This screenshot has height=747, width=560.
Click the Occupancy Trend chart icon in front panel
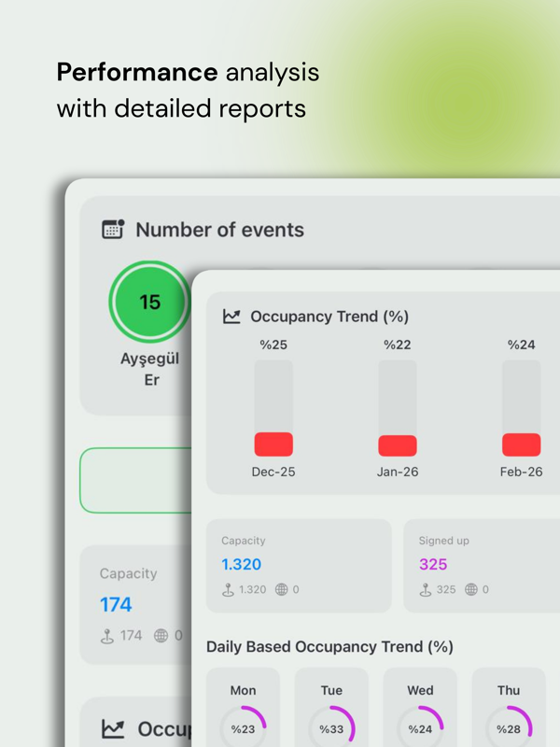(x=231, y=317)
